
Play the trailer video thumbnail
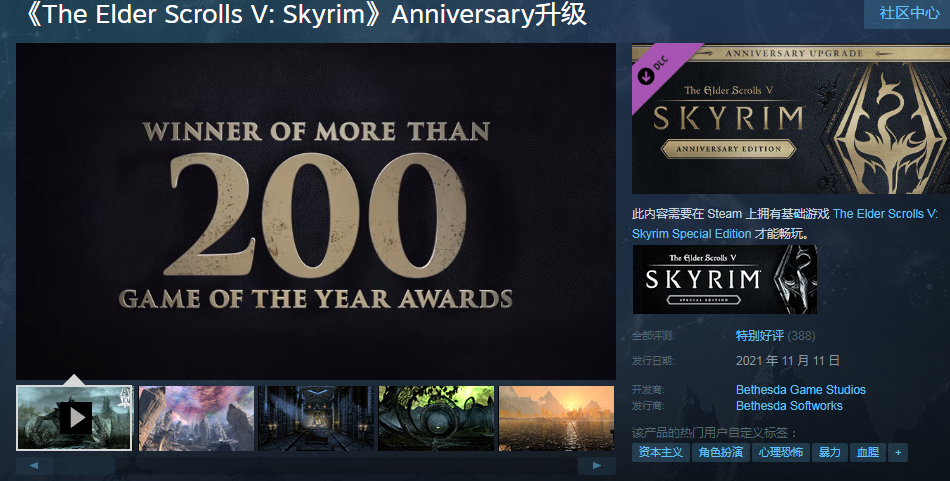[74, 418]
